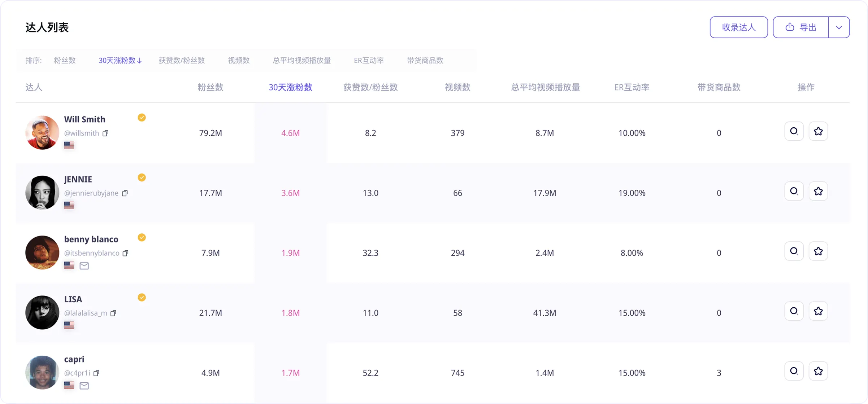This screenshot has width=868, height=404.
Task: Click the star icon in LISA's row
Action: [x=818, y=311]
